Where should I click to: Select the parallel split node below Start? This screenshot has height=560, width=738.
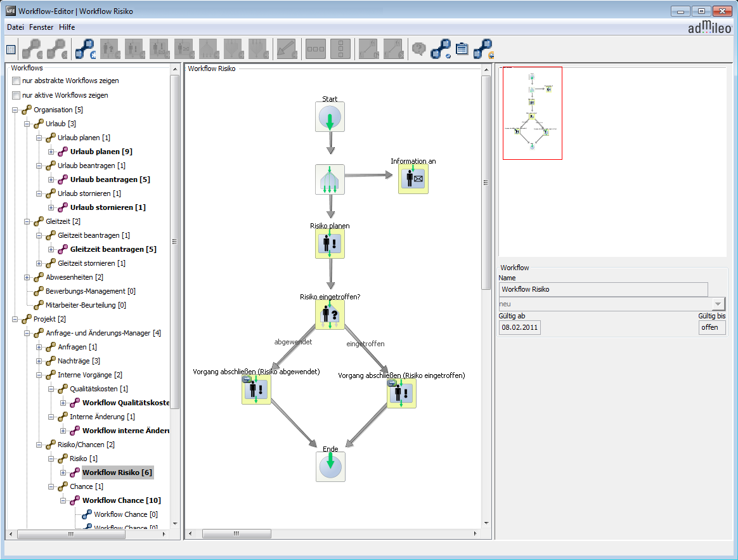click(x=330, y=179)
